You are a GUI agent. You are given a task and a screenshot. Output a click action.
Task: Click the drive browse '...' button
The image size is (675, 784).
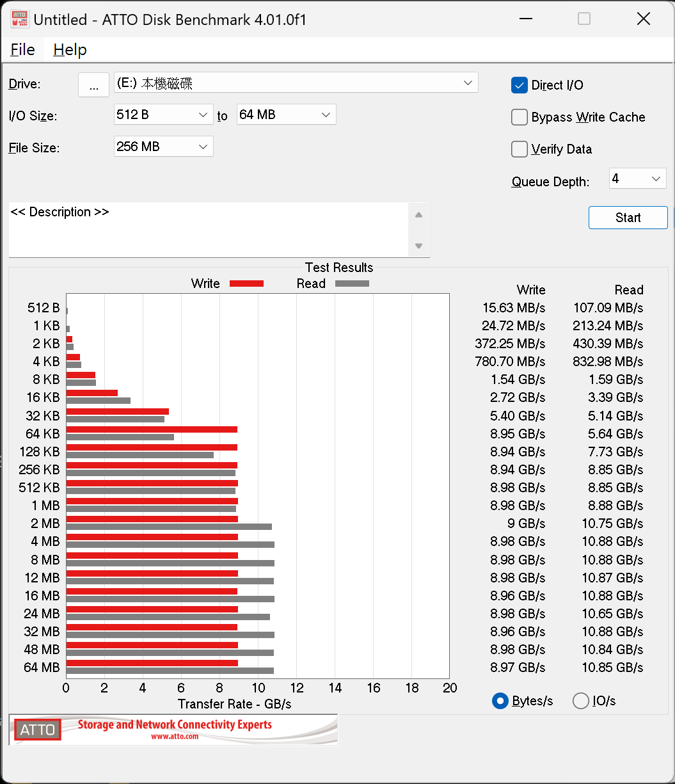[x=93, y=84]
